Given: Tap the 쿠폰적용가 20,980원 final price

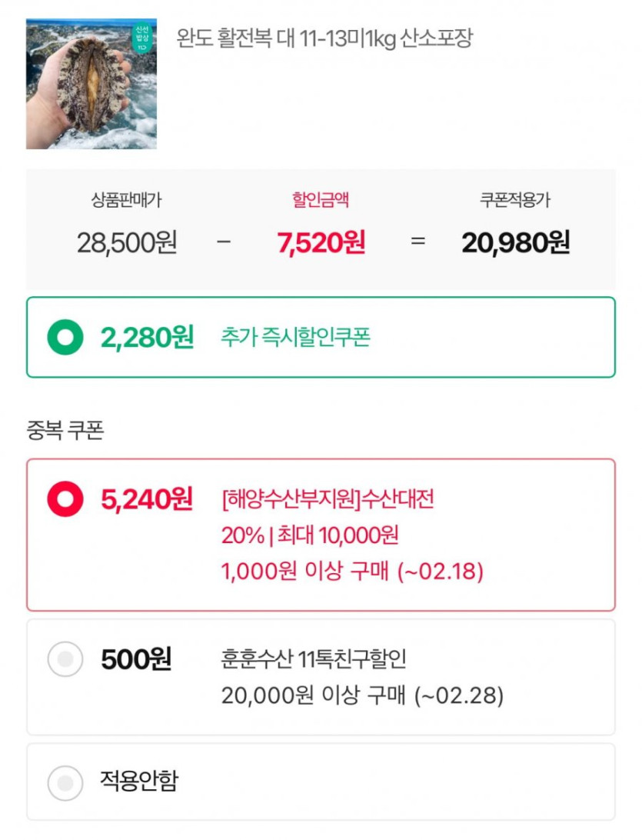Looking at the screenshot, I should (x=515, y=243).
